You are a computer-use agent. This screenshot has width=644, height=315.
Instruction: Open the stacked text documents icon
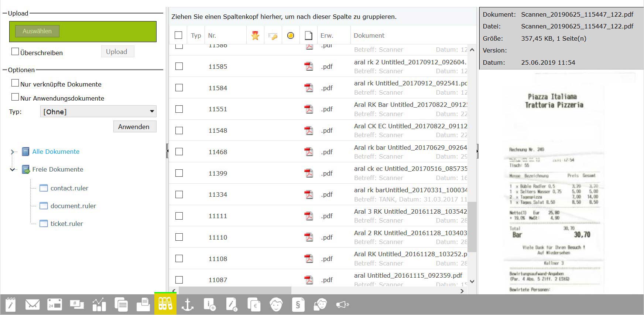[121, 305]
